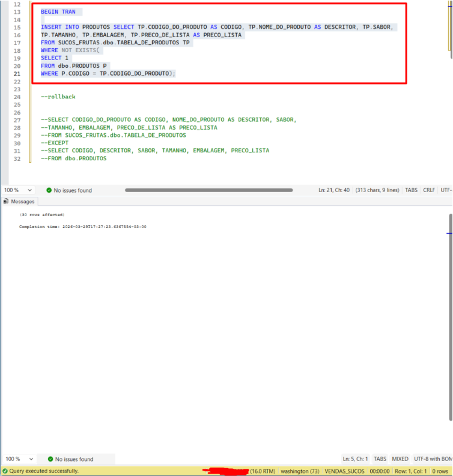Click the WHERE P.CODIGO = TP.CODIGO_DO_PRODUTO line
The height and width of the screenshot is (476, 453).
108,73
